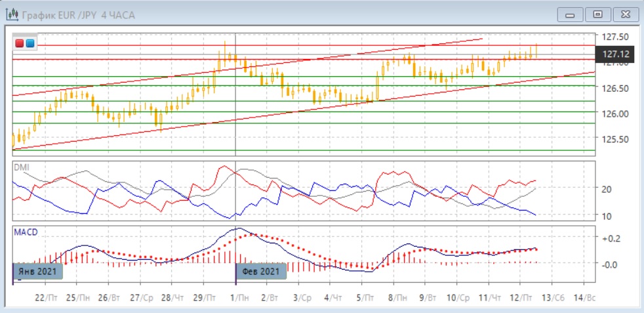Click the current price label 127.12
The image size is (644, 313).
point(614,54)
